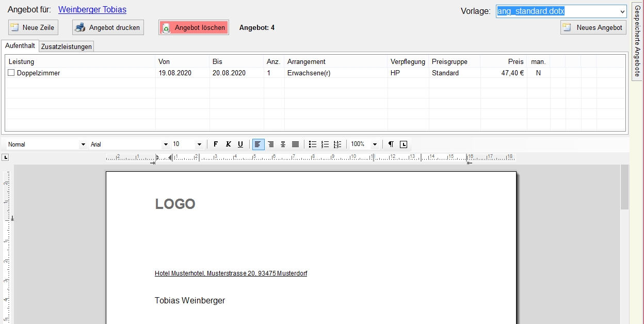Open the 100% zoom dropdown
The width and height of the screenshot is (644, 324).
coord(375,144)
